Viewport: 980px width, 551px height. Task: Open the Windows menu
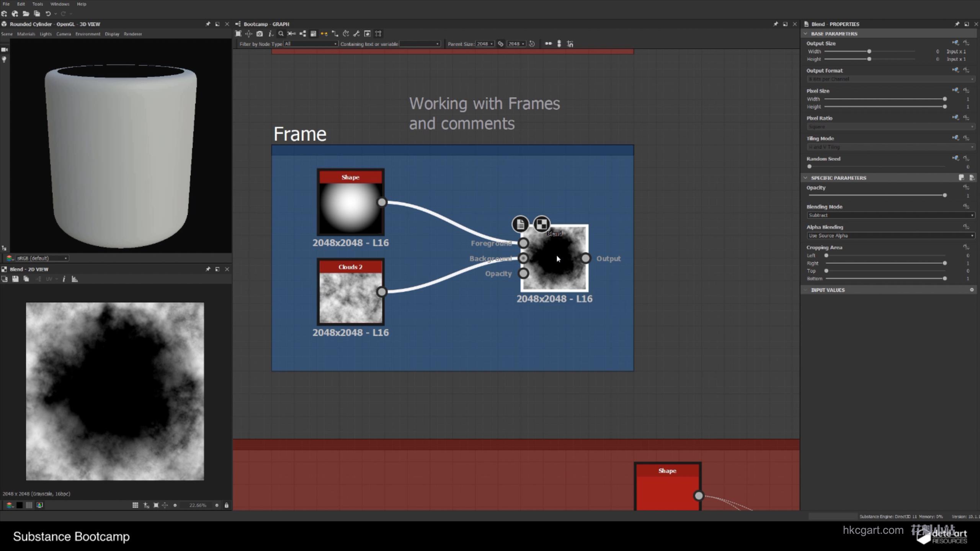point(60,4)
